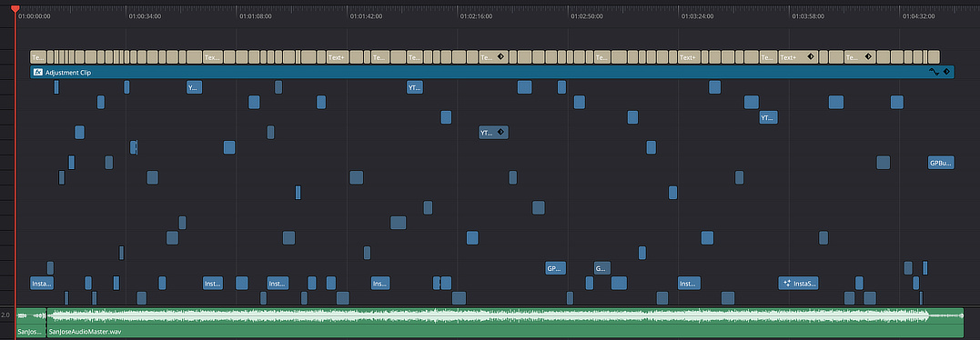Select the GP... clip

(x=555, y=268)
